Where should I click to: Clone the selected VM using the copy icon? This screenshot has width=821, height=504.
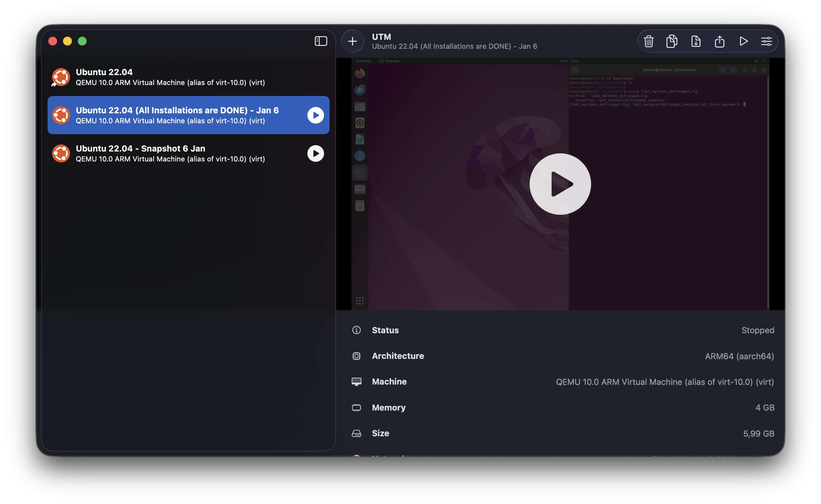click(672, 41)
